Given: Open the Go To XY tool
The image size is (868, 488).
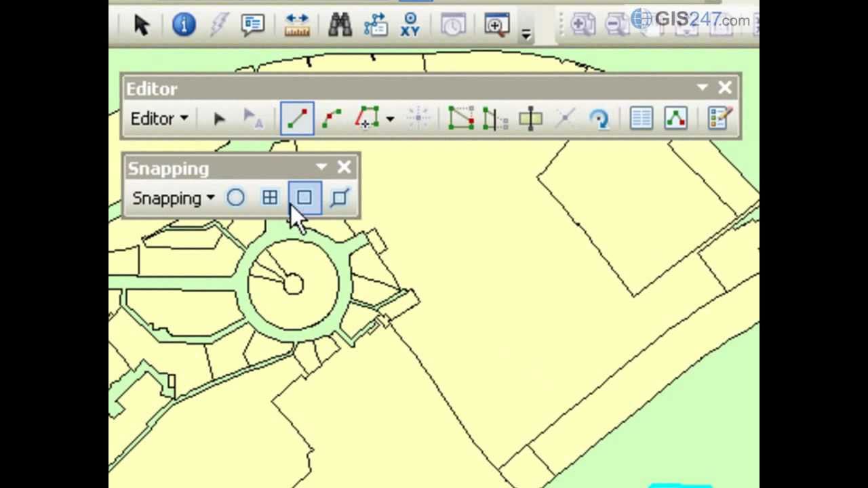Looking at the screenshot, I should [x=410, y=25].
